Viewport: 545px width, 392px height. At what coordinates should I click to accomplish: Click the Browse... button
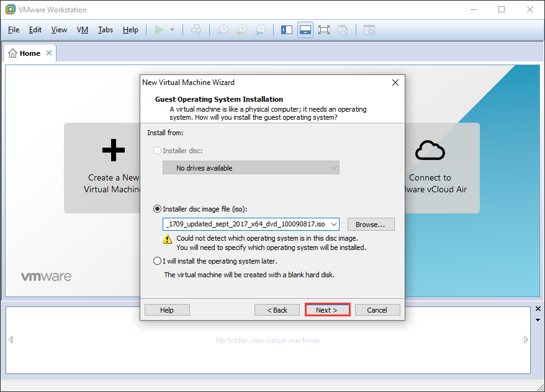(x=371, y=225)
